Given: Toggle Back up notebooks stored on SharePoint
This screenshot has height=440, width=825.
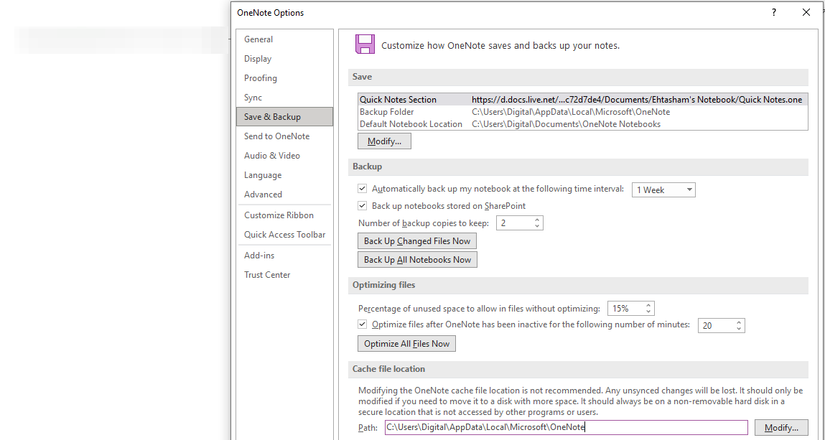Looking at the screenshot, I should (362, 206).
